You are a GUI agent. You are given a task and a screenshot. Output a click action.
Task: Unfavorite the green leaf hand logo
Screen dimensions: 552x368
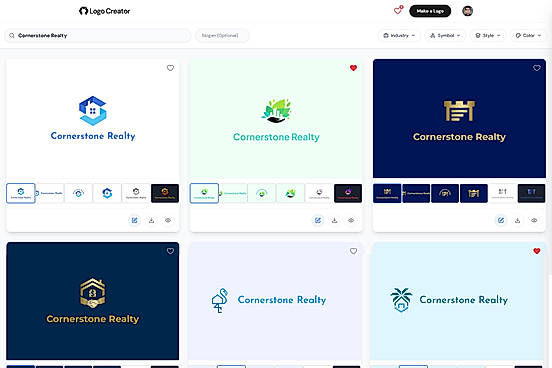(353, 68)
